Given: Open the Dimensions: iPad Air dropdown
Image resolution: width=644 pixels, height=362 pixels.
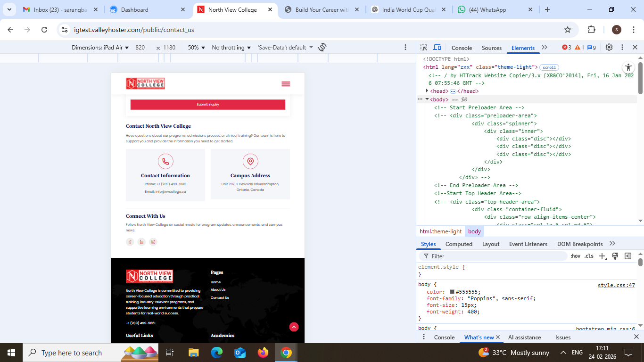Looking at the screenshot, I should (100, 48).
